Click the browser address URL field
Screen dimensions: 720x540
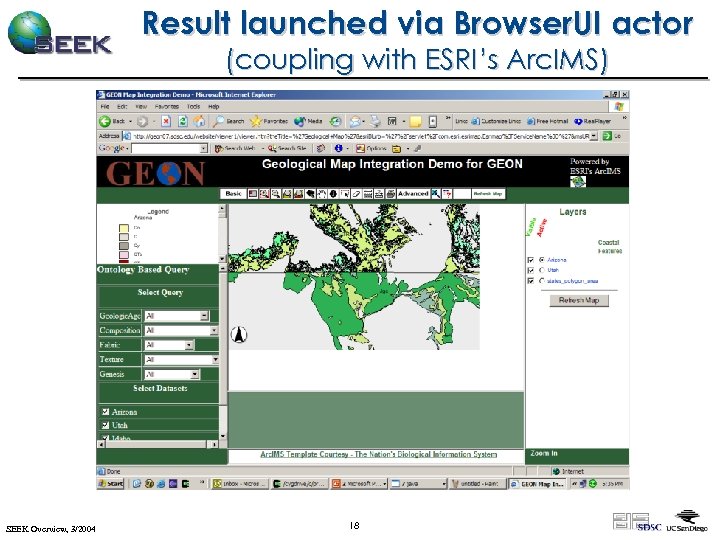(361, 136)
